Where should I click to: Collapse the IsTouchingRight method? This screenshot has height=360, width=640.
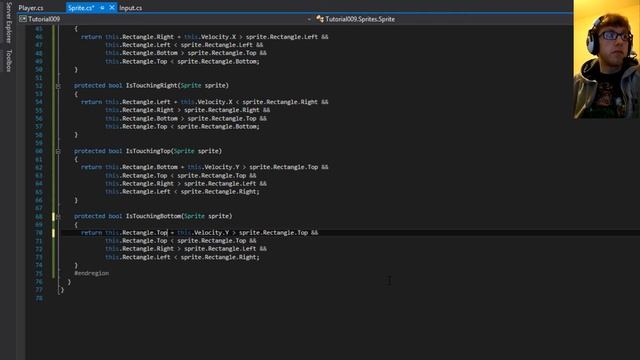[58, 86]
